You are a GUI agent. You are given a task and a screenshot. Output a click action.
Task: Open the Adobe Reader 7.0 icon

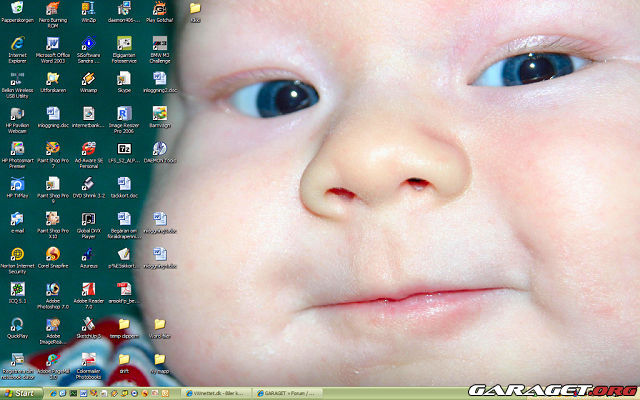click(88, 291)
